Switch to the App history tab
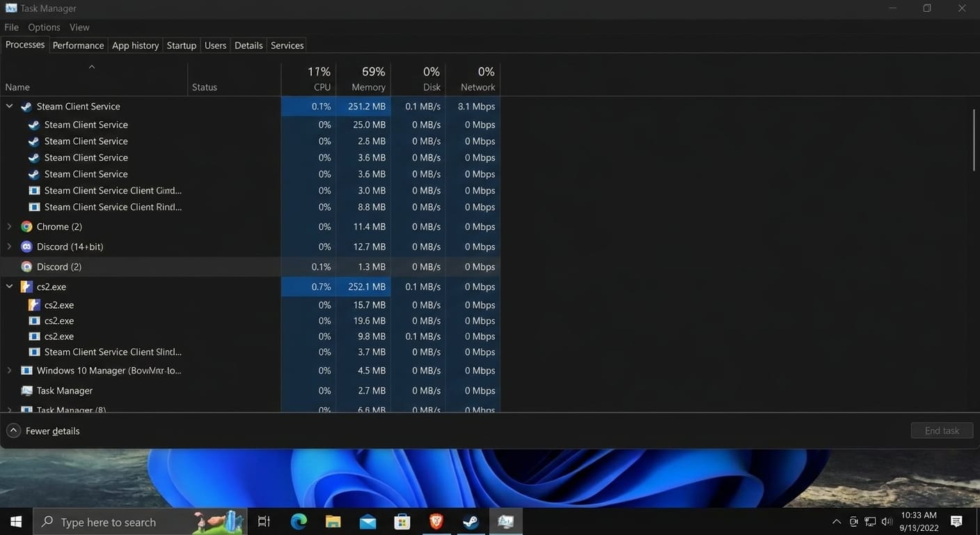The width and height of the screenshot is (980, 535). [x=136, y=45]
